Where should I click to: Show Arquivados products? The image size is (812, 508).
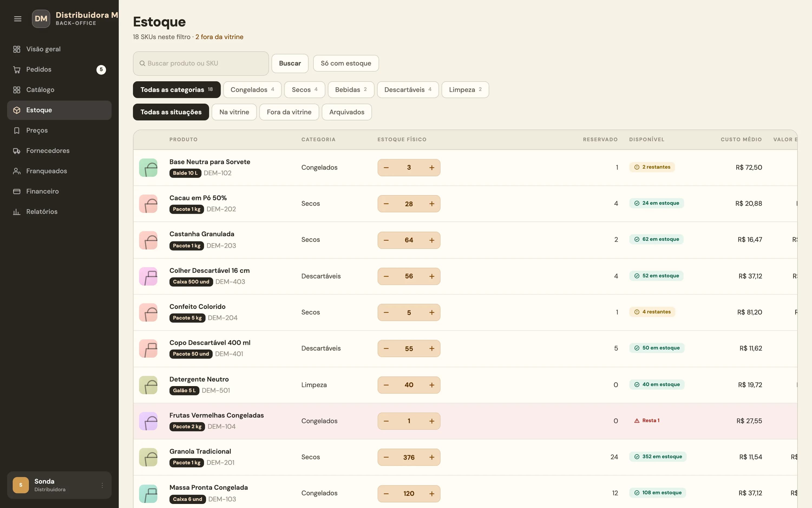coord(347,112)
